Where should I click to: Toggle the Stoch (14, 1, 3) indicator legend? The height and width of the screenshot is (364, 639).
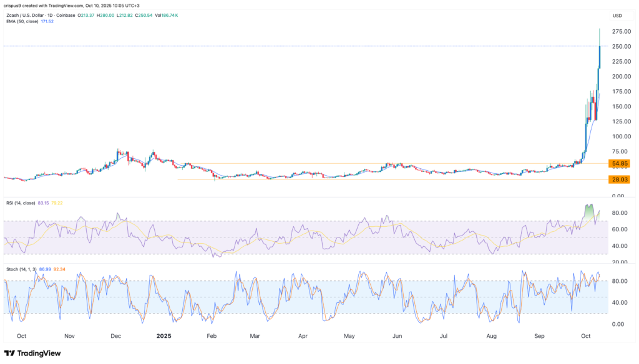pos(21,271)
